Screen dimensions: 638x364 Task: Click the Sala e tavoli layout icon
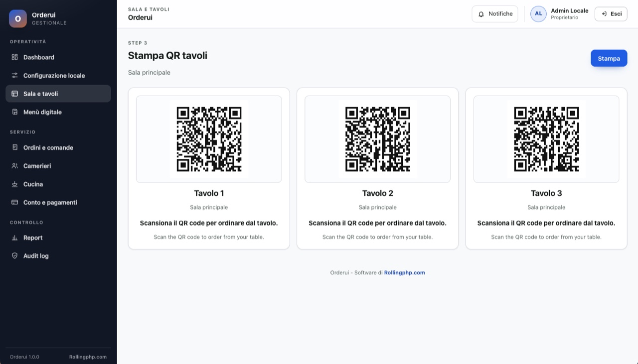pyautogui.click(x=14, y=94)
